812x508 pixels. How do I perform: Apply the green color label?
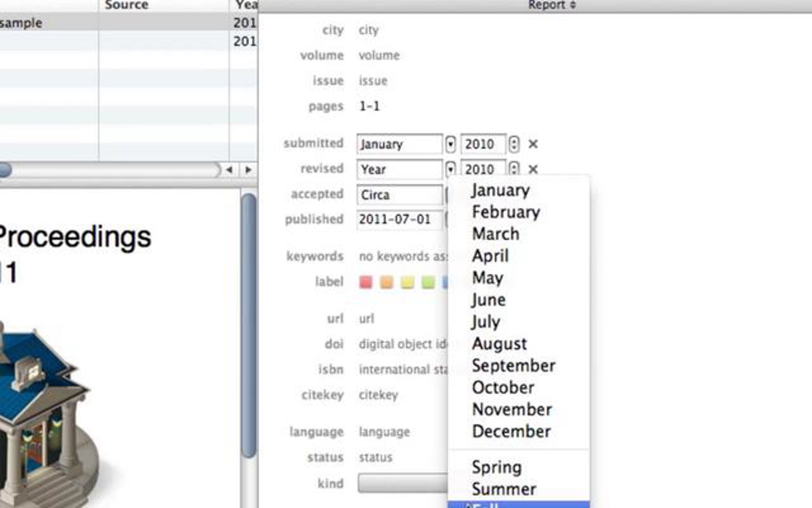(428, 282)
